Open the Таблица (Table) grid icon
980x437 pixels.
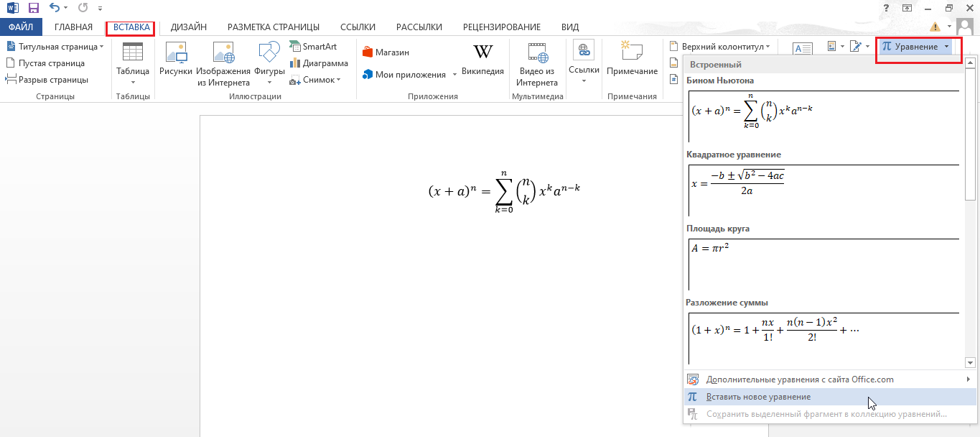coord(133,55)
